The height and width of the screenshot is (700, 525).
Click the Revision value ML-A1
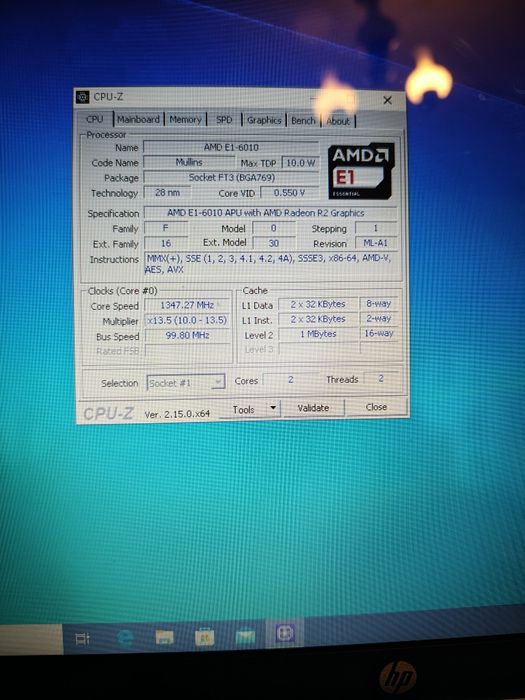point(376,243)
